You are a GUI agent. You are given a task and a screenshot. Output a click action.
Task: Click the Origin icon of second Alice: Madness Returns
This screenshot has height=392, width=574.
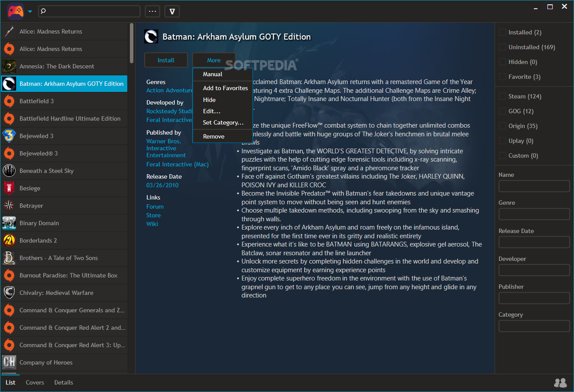9,49
